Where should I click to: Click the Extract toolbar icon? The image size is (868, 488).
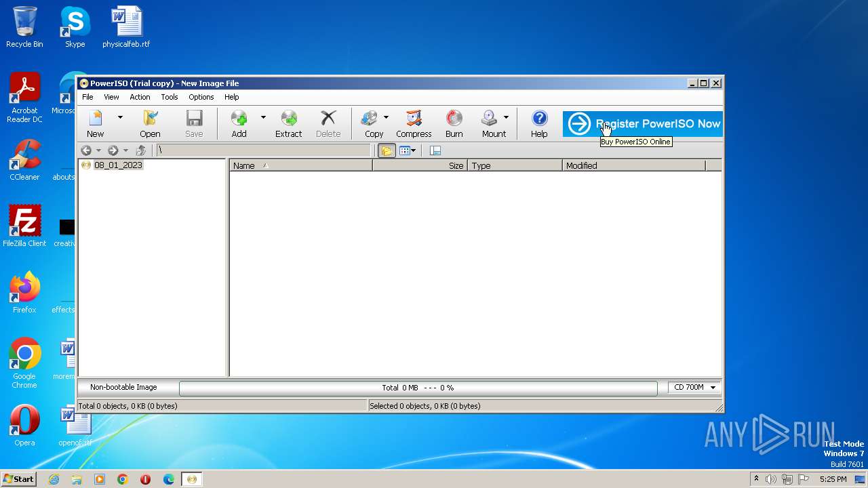point(288,124)
